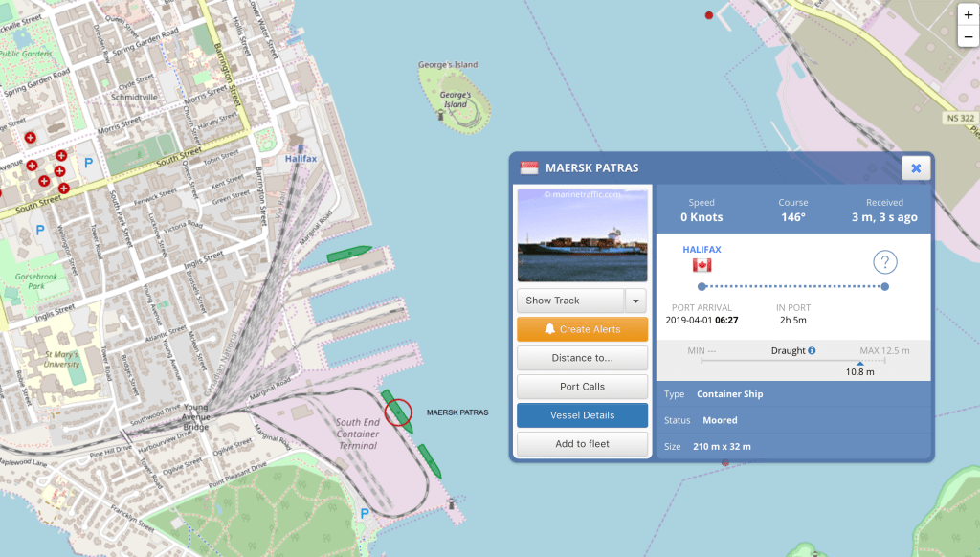Open the Vessel Details page
This screenshot has height=557, width=980.
coord(582,415)
